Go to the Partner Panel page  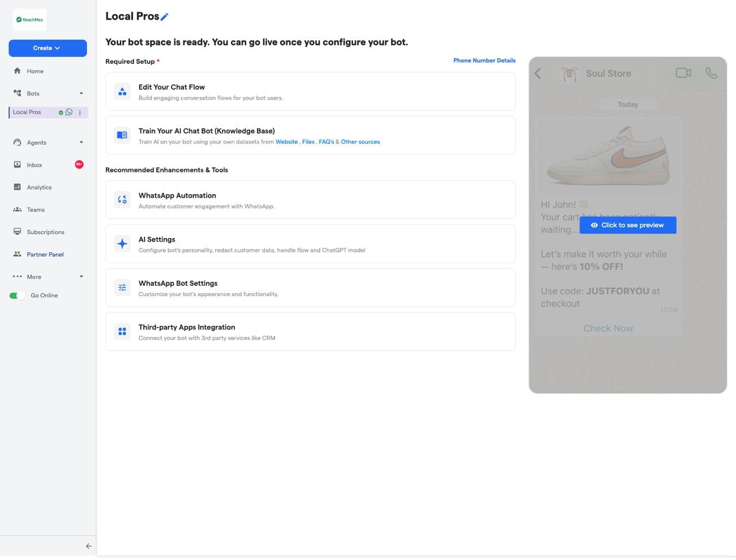[x=45, y=254]
